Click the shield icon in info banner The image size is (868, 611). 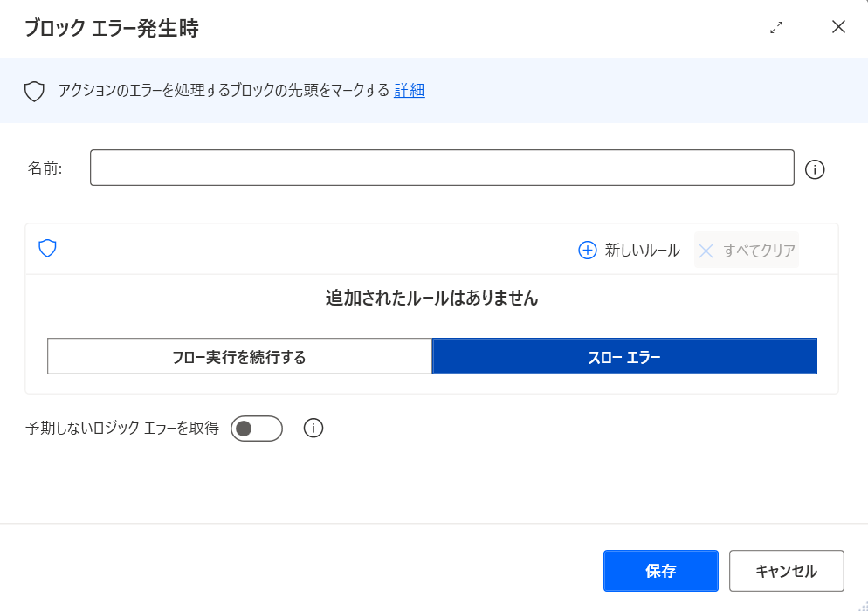pyautogui.click(x=34, y=92)
